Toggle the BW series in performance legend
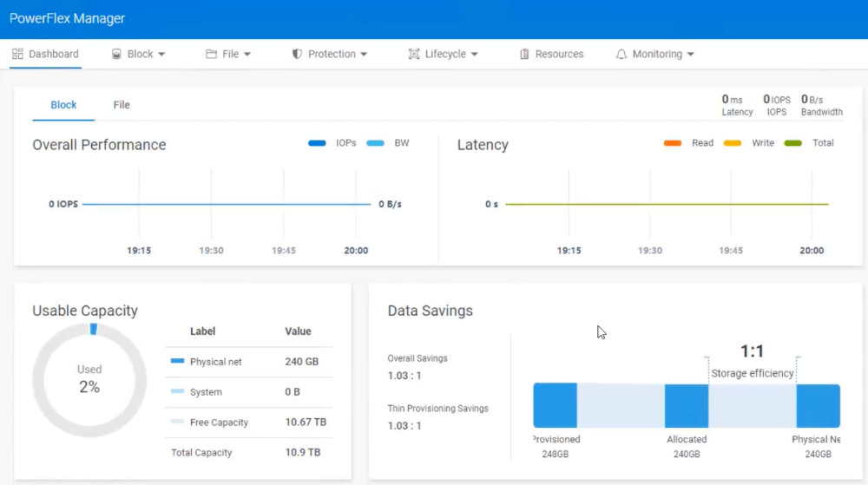The height and width of the screenshot is (485, 868). click(x=375, y=143)
